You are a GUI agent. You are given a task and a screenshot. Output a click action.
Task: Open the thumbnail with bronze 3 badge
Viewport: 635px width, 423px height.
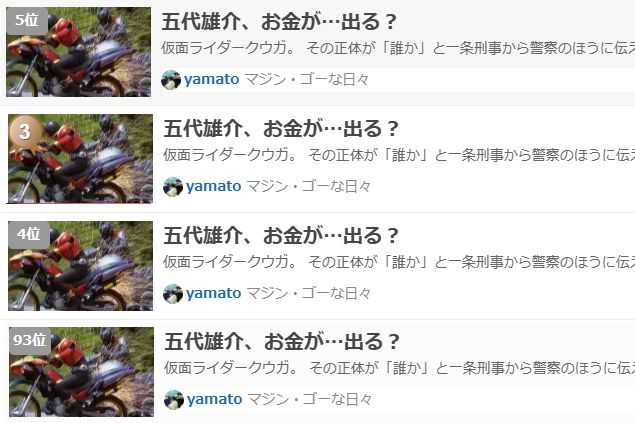coord(80,159)
